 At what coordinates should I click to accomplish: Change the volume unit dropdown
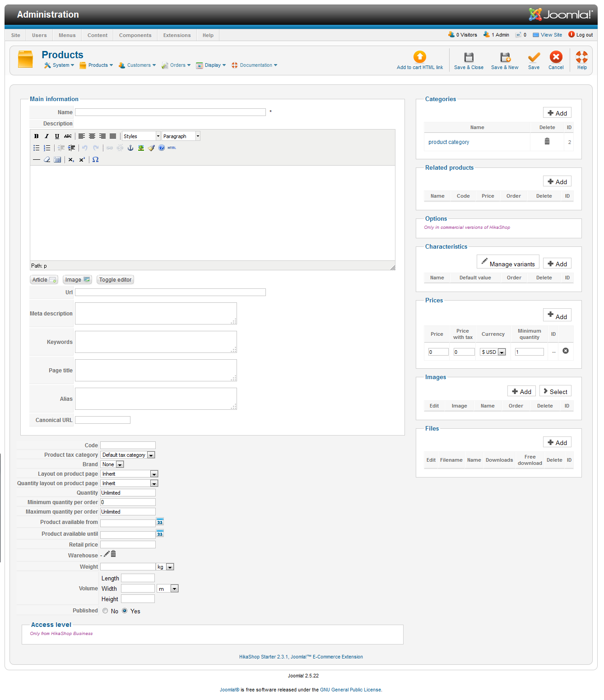pyautogui.click(x=167, y=589)
